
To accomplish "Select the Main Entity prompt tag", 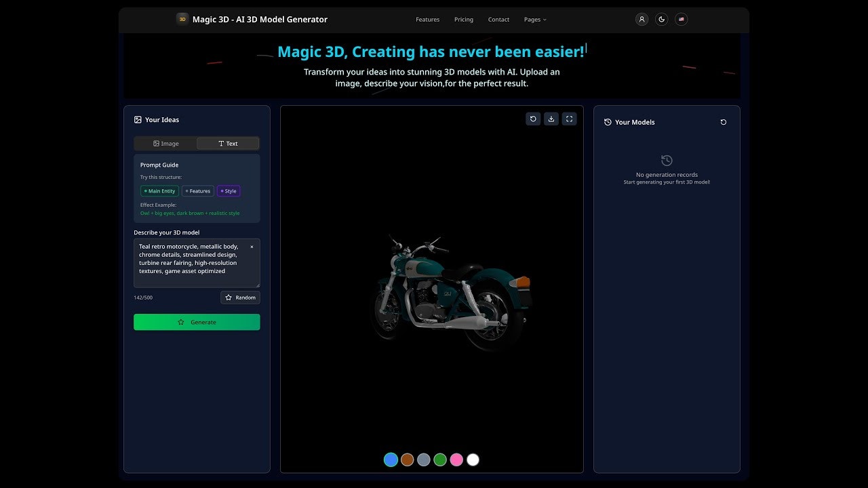I will [159, 190].
